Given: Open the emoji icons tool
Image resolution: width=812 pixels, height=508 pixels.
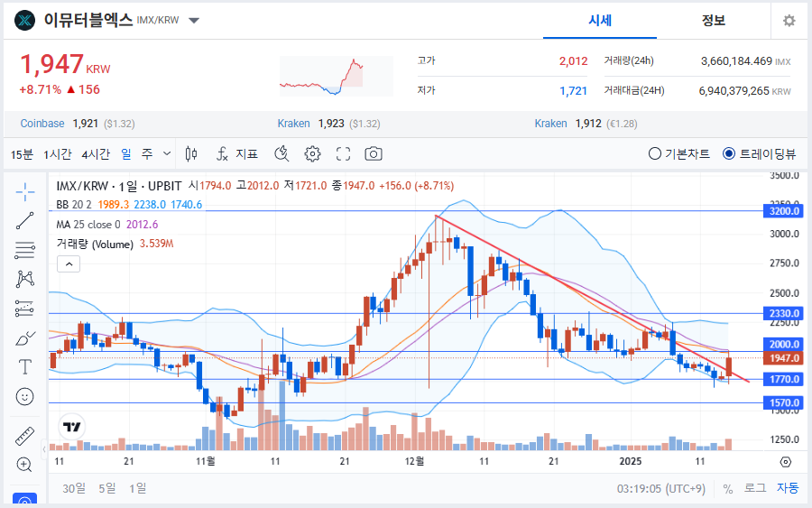Looking at the screenshot, I should 25,397.
